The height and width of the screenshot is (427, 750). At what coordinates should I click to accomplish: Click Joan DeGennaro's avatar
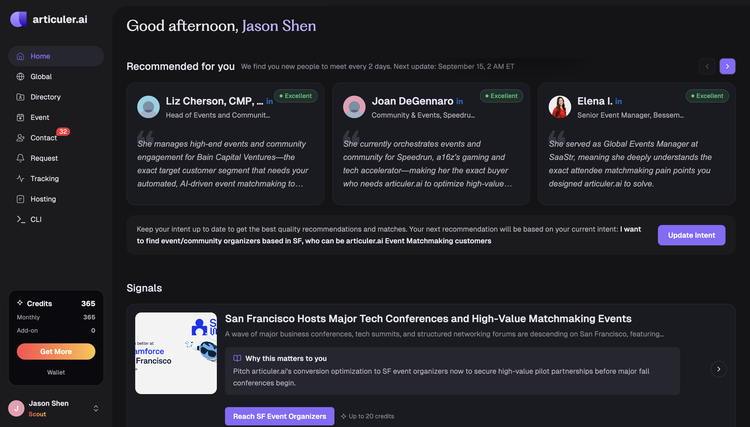(354, 107)
